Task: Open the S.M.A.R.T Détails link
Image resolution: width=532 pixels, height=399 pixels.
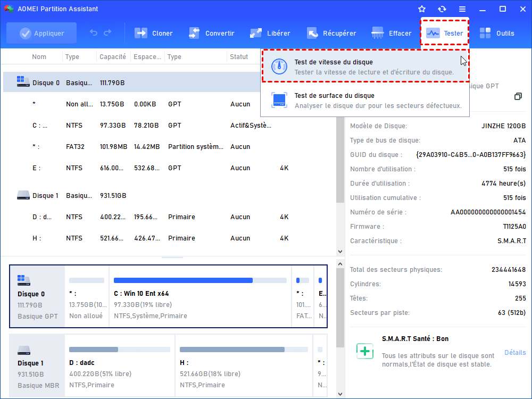Action: tap(514, 353)
